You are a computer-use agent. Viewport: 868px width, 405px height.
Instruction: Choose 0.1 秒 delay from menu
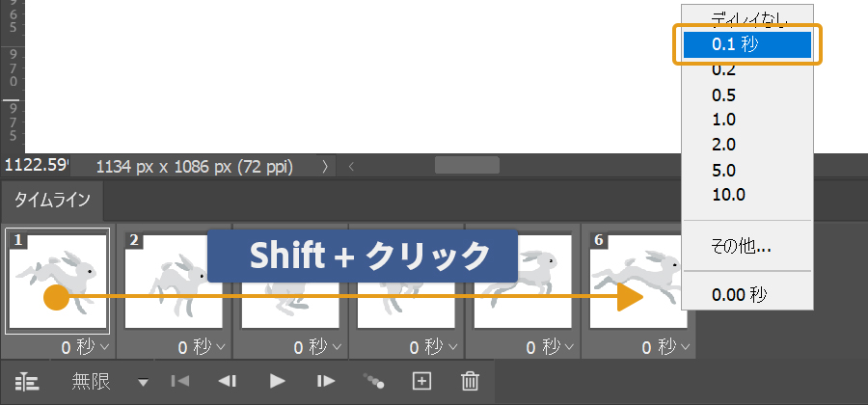(x=746, y=44)
